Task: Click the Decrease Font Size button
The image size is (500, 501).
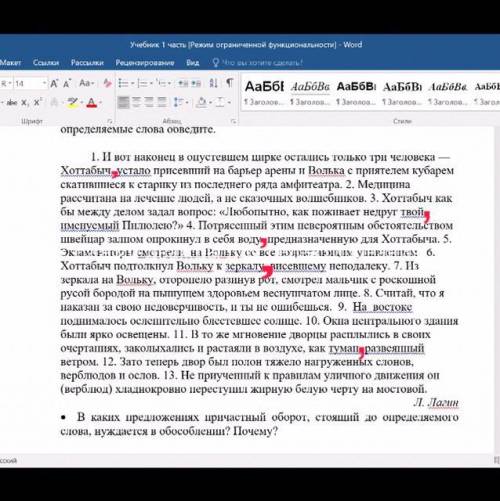Action: (x=67, y=83)
